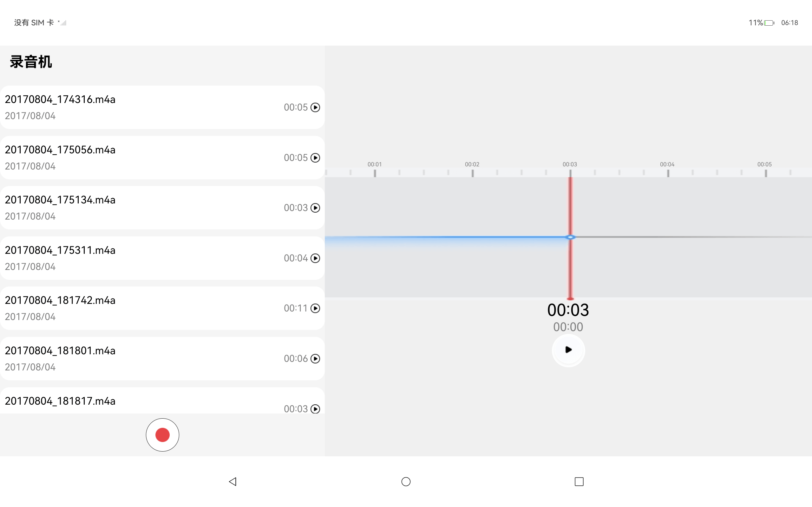The width and height of the screenshot is (812, 507).
Task: Play the loaded recording in player
Action: click(568, 350)
